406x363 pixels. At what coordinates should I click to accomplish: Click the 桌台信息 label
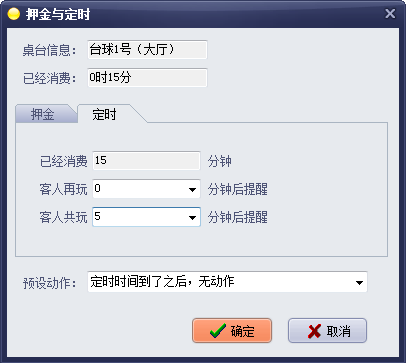click(49, 50)
